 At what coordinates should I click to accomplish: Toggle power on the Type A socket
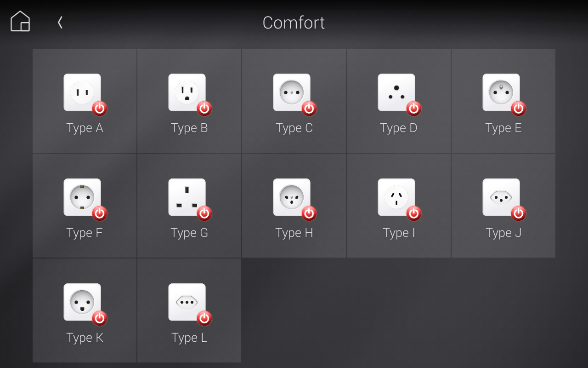[101, 109]
